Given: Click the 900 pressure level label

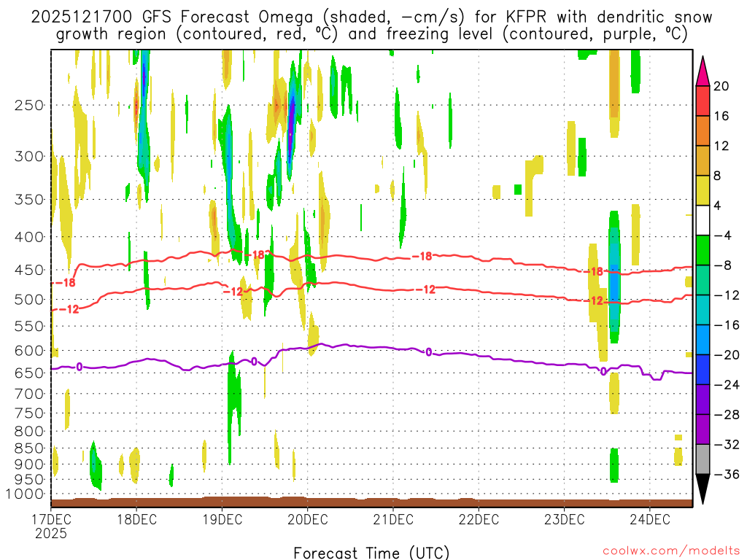Looking at the screenshot, I should 29,464.
